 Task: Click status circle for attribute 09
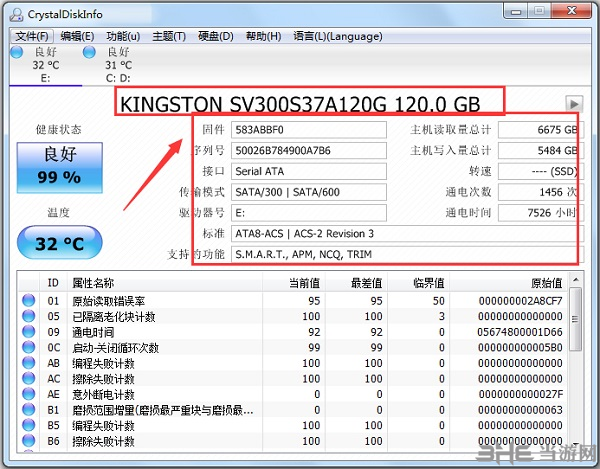(28, 332)
